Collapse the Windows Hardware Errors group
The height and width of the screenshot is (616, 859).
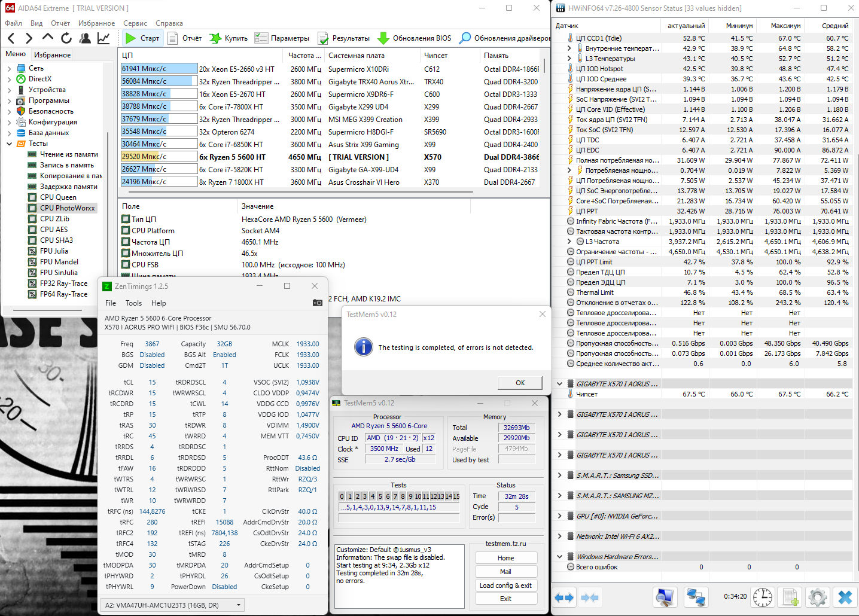point(560,557)
